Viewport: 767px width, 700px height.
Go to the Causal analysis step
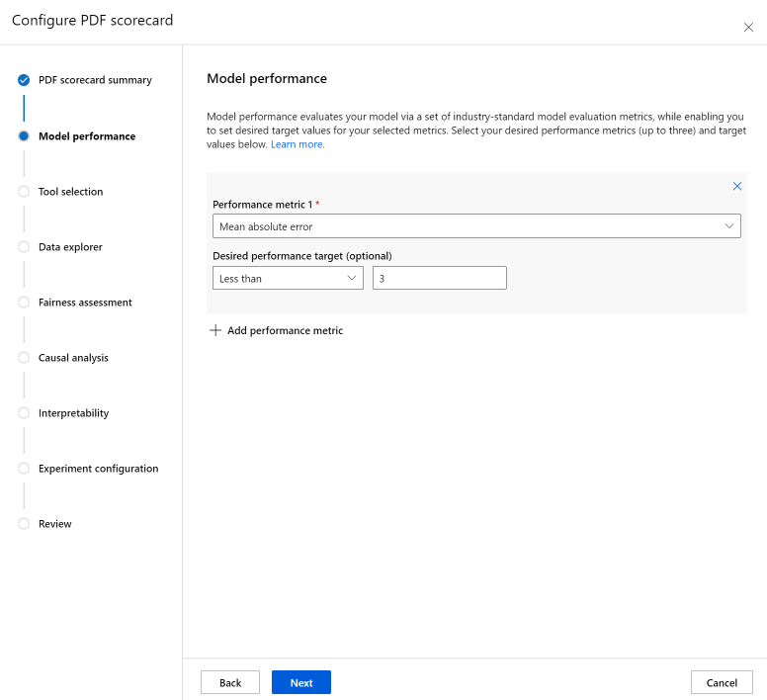pos(73,358)
